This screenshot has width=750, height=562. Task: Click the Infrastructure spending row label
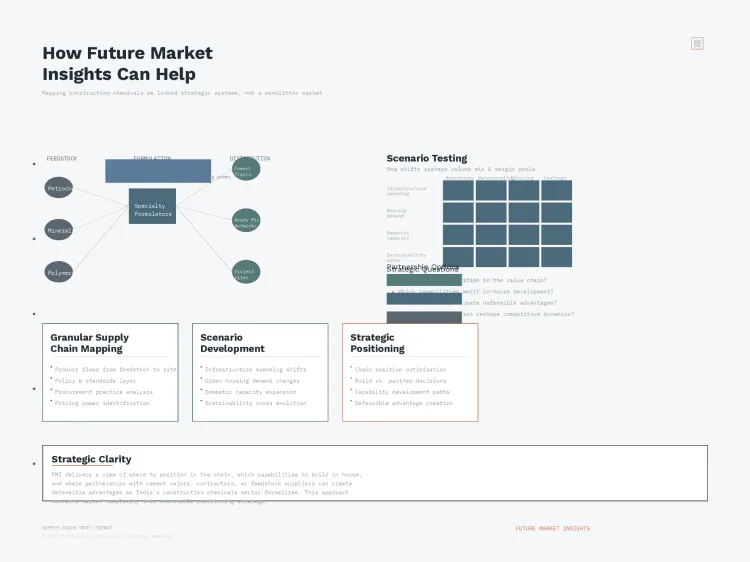click(x=406, y=190)
